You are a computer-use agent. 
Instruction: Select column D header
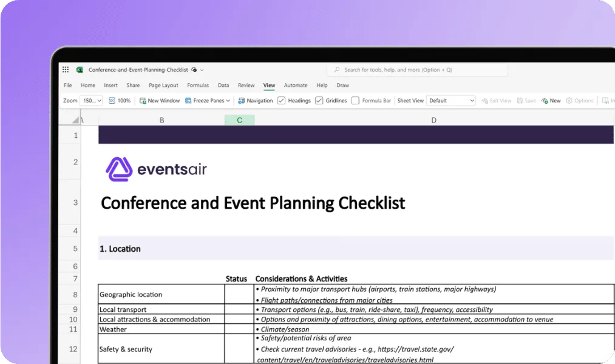click(x=434, y=120)
